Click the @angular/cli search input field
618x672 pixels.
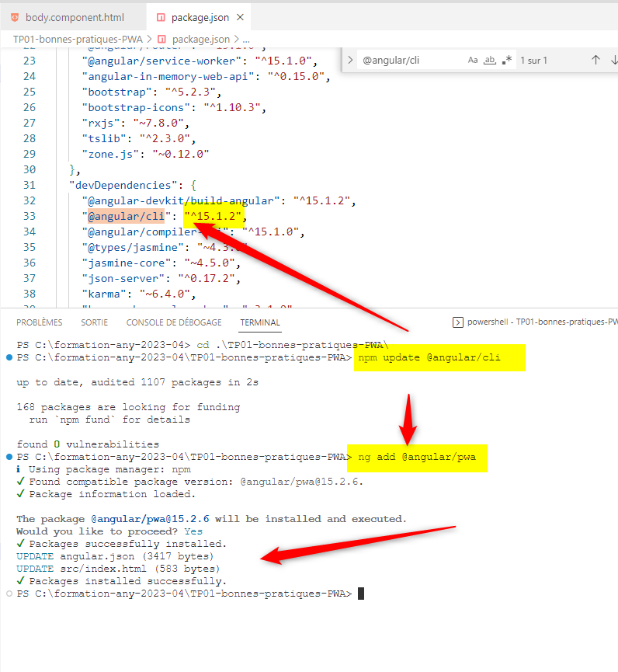tap(411, 61)
